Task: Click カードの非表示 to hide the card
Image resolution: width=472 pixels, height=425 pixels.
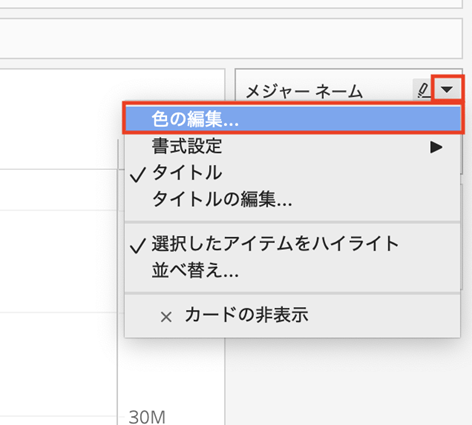Action: click(x=293, y=315)
